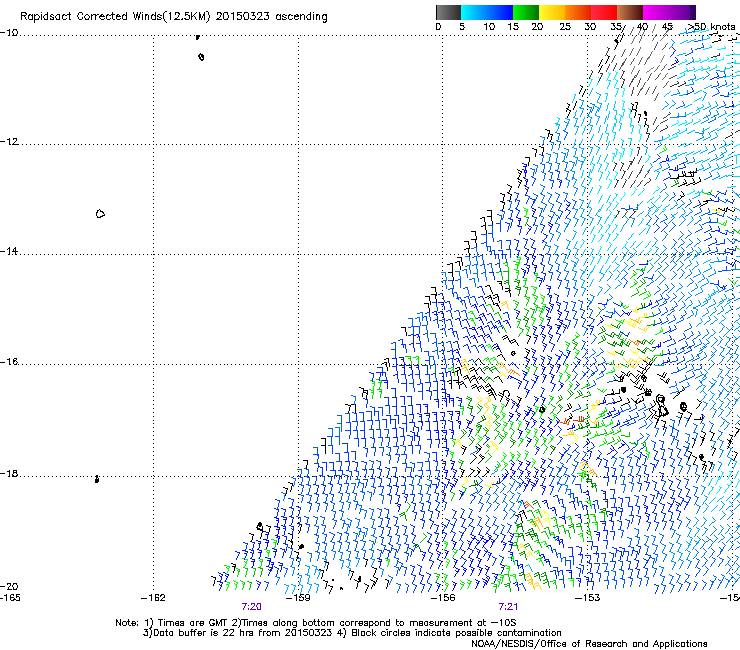Image resolution: width=740 pixels, height=650 pixels.
Task: Select the green 15-20 knots legend color
Action: point(526,12)
